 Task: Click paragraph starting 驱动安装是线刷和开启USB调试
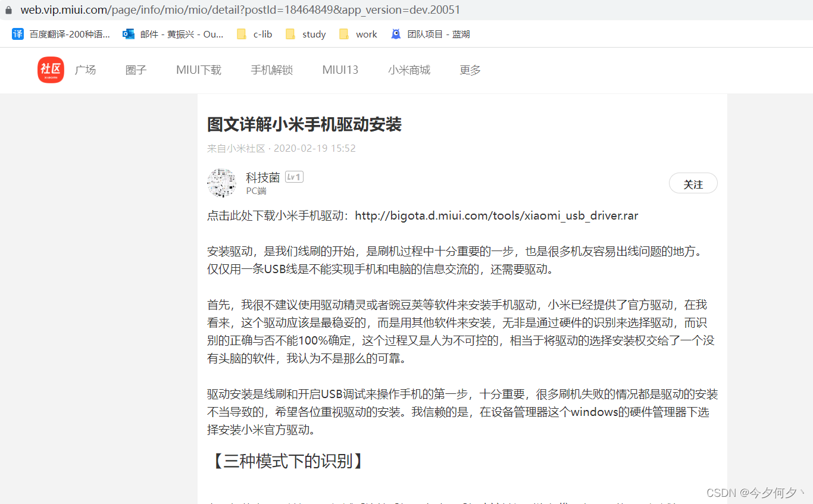point(462,412)
